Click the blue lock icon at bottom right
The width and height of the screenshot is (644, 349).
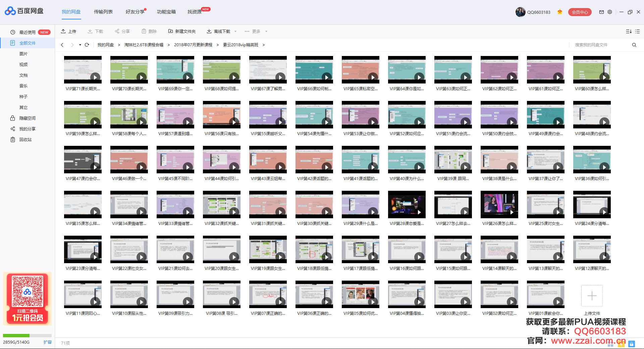[632, 344]
